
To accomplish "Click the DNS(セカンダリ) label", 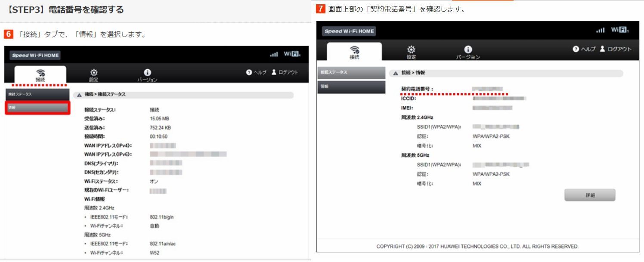I will click(x=101, y=172).
